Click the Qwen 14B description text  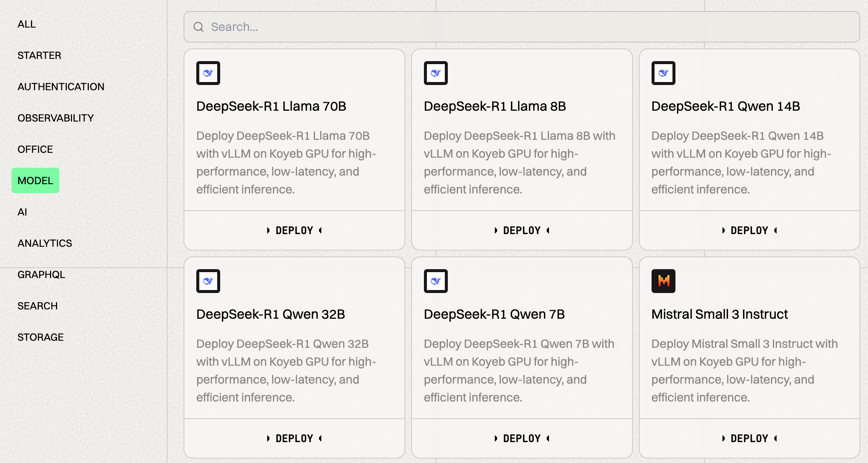click(x=741, y=163)
